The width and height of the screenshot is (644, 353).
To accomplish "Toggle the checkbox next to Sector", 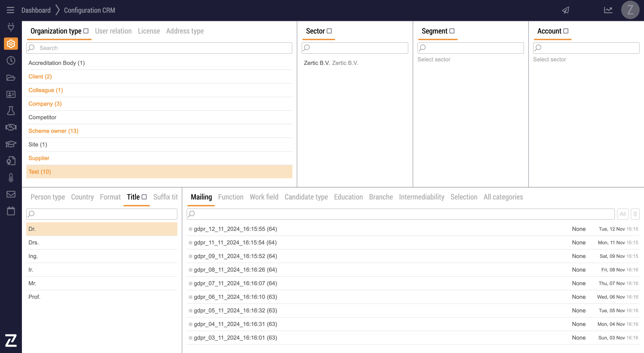I will pos(329,31).
